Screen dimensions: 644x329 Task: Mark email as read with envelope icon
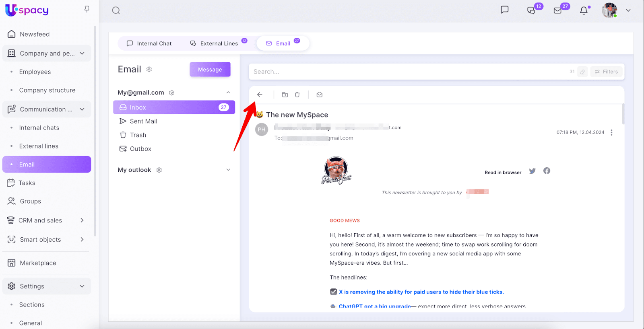pos(319,95)
